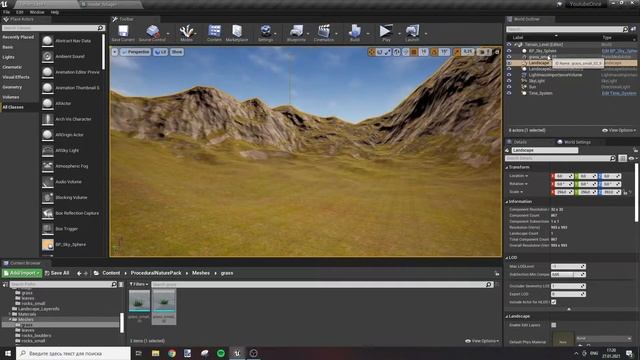This screenshot has width=640, height=360.
Task: Open the details property matrix grid icon
Action: click(622, 158)
